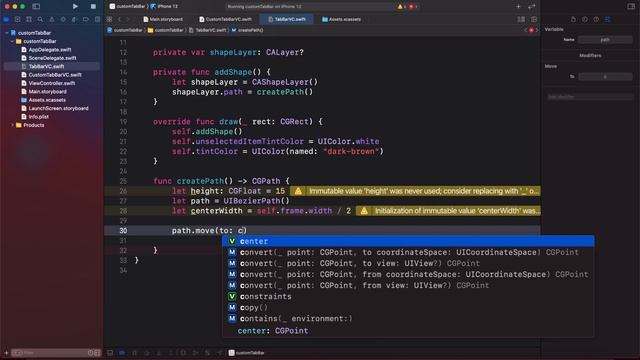Collapse the customTabBar project root
This screenshot has height=360, width=640.
click(x=7, y=33)
